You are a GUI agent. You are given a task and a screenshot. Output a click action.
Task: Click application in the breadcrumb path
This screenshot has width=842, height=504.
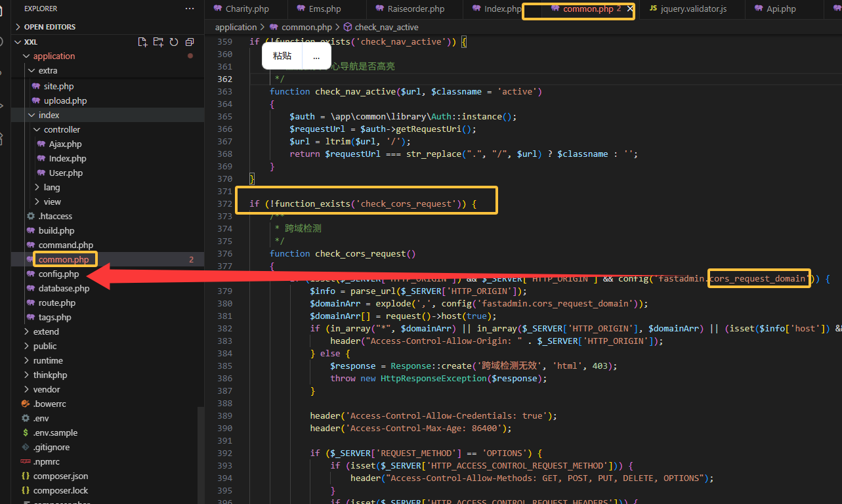tap(236, 27)
